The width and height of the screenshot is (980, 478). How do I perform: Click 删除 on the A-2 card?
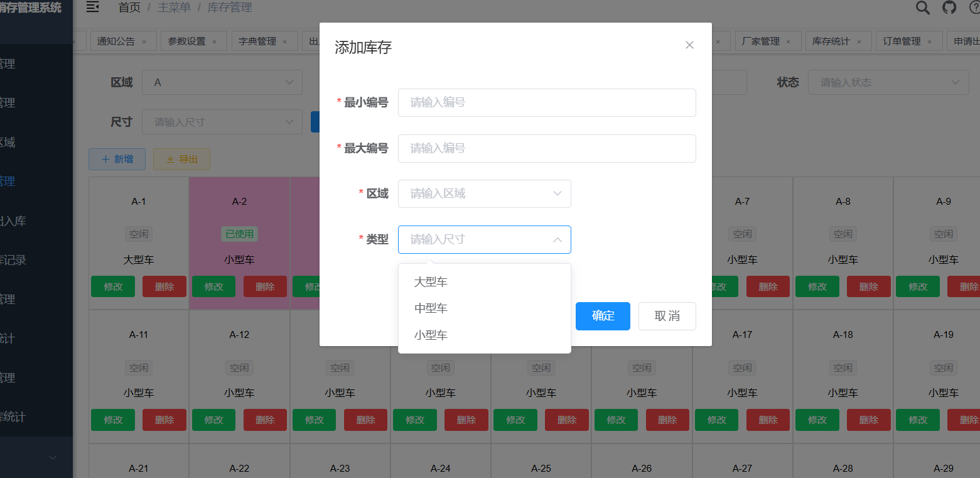pos(265,286)
